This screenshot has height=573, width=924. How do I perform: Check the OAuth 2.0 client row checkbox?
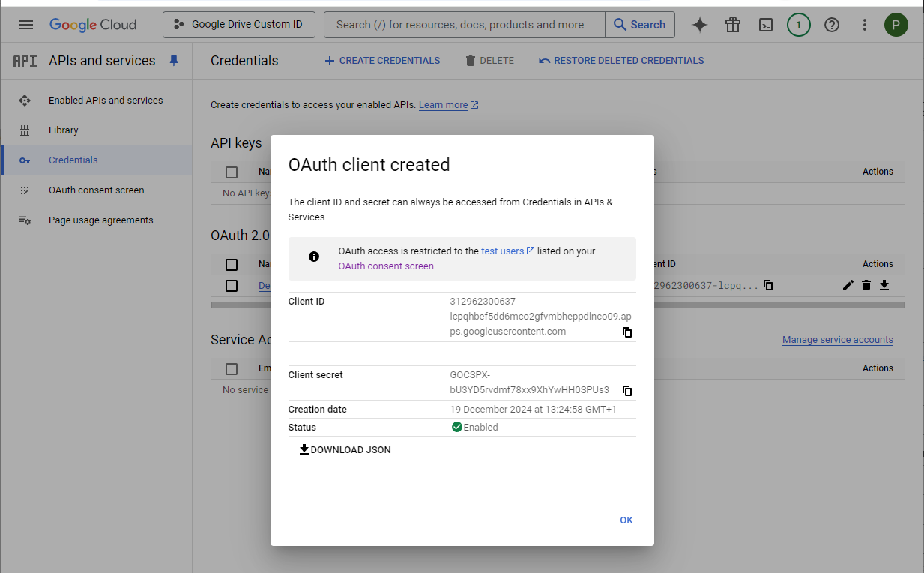coord(232,285)
